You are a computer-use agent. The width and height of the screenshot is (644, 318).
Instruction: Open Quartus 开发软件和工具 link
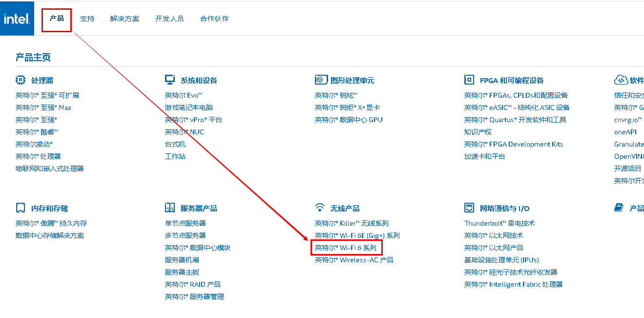click(516, 120)
